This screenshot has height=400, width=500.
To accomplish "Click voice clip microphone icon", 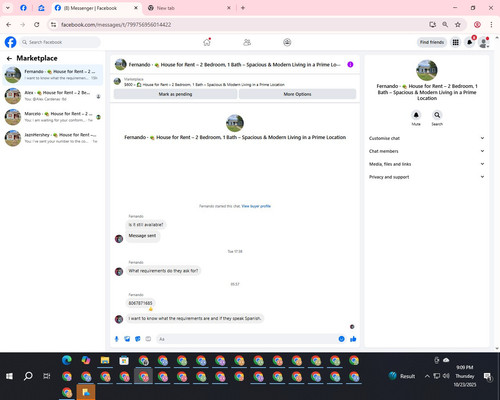I will point(116,339).
